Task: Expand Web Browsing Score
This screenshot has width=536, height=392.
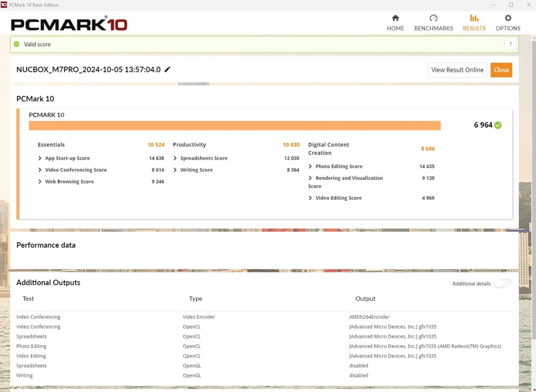Action: pyautogui.click(x=40, y=182)
